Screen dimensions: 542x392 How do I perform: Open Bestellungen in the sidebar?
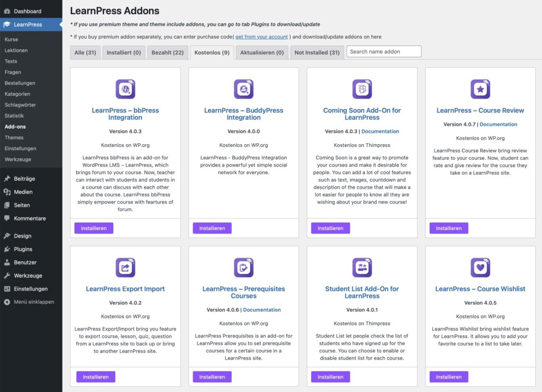[x=20, y=83]
